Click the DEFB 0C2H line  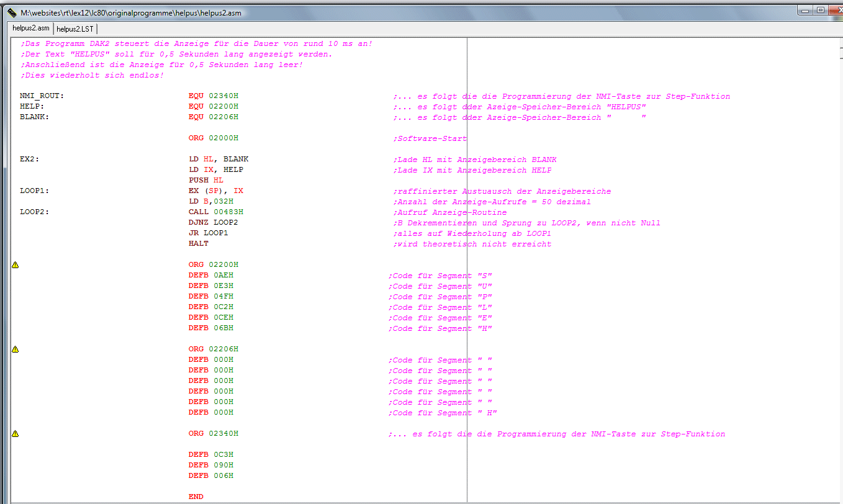(211, 307)
